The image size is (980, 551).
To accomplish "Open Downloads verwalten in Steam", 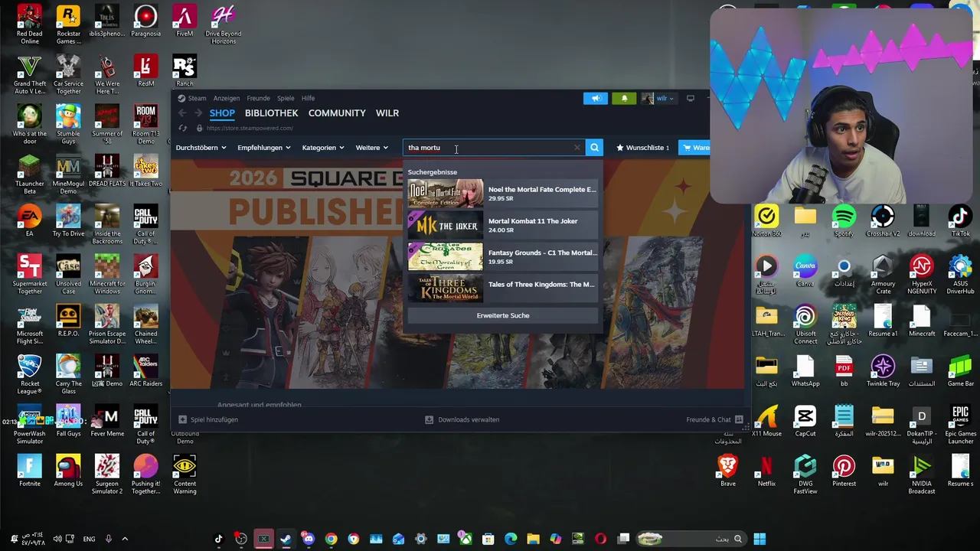I will click(462, 419).
